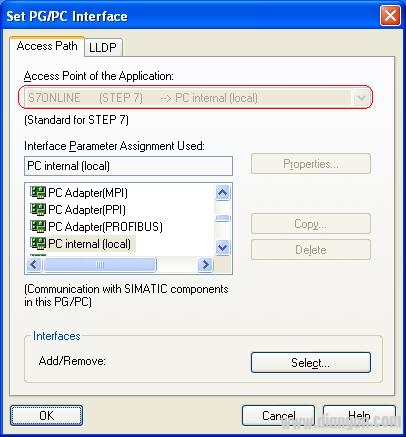
Task: Click the horizontal scroll left arrow
Action: tap(34, 265)
